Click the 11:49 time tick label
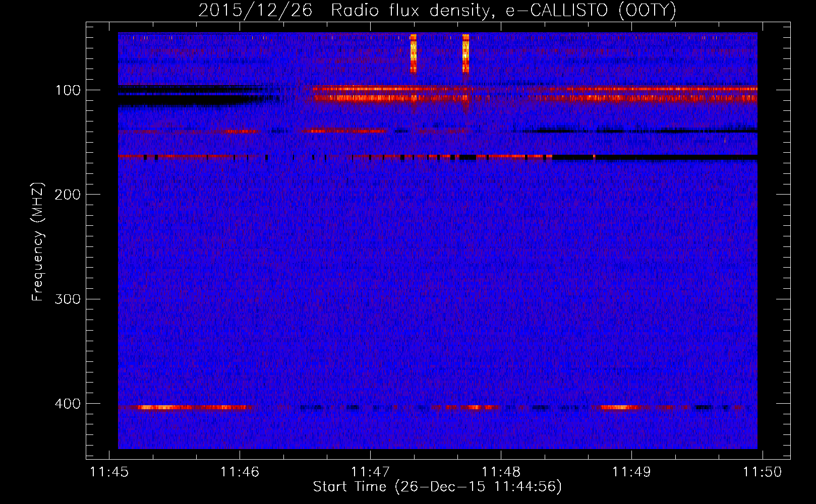Screen dimensions: 816x504 click(631, 472)
